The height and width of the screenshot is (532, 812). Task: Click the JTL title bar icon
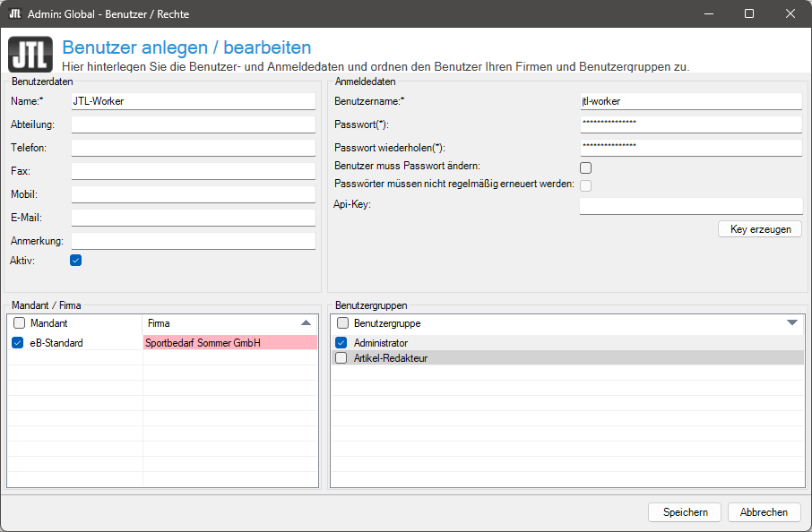pos(15,14)
